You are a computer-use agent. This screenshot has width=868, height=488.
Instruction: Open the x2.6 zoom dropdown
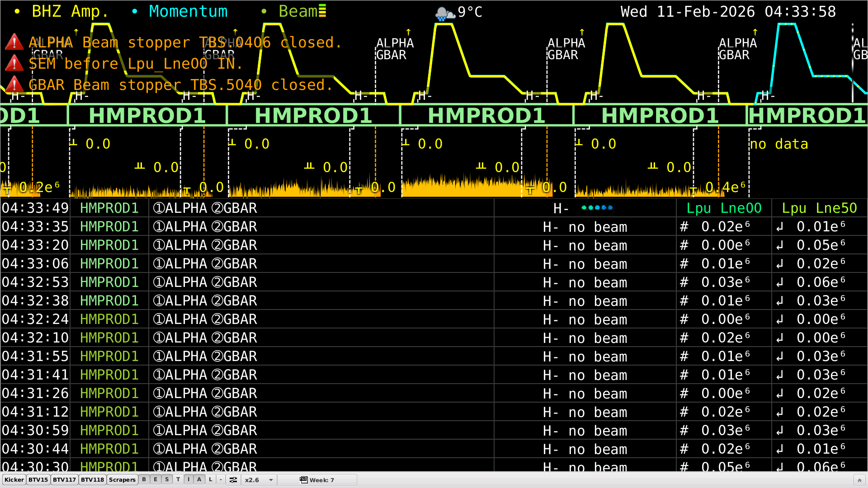coord(259,480)
